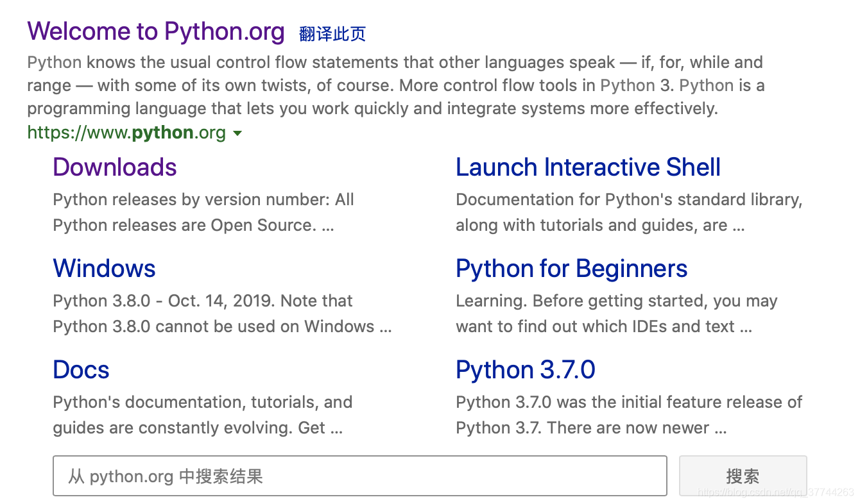Viewport: 860px width, 504px height.
Task: Open the Python 3.7.0 sitelink
Action: 526,370
